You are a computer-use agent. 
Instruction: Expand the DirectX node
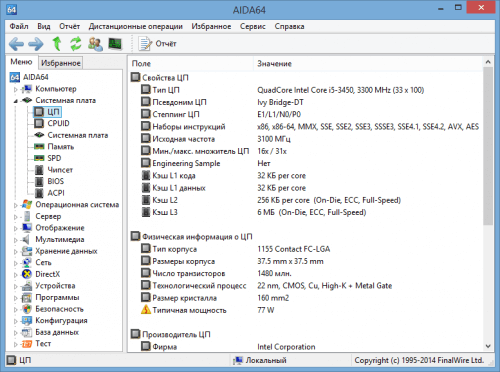pyautogui.click(x=16, y=275)
